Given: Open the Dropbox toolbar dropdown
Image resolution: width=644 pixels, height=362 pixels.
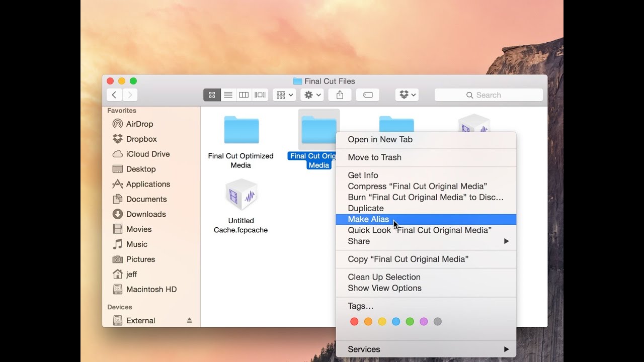Looking at the screenshot, I should (407, 95).
